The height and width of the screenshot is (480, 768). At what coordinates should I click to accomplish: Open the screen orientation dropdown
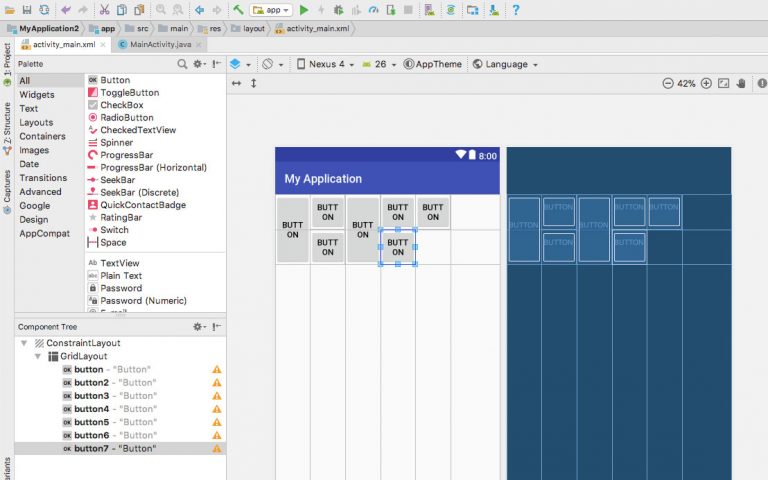pos(272,64)
